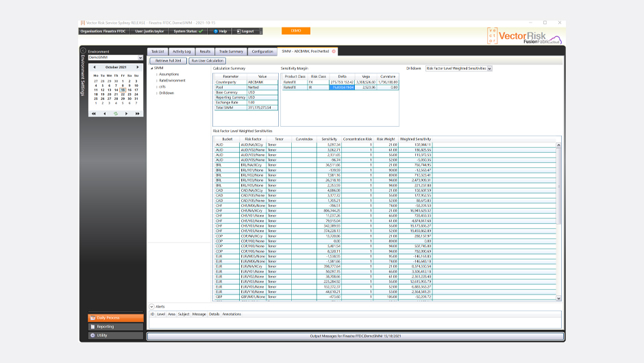Viewport: 644px width, 363px height.
Task: Open the Drilldown Risk Factor Level dropdown
Action: [459, 68]
